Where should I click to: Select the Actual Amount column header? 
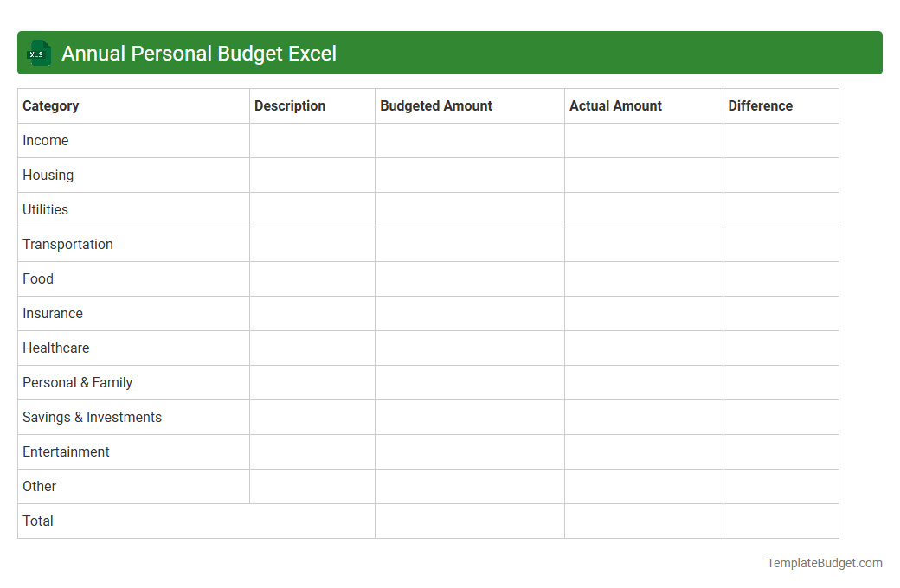click(x=615, y=105)
